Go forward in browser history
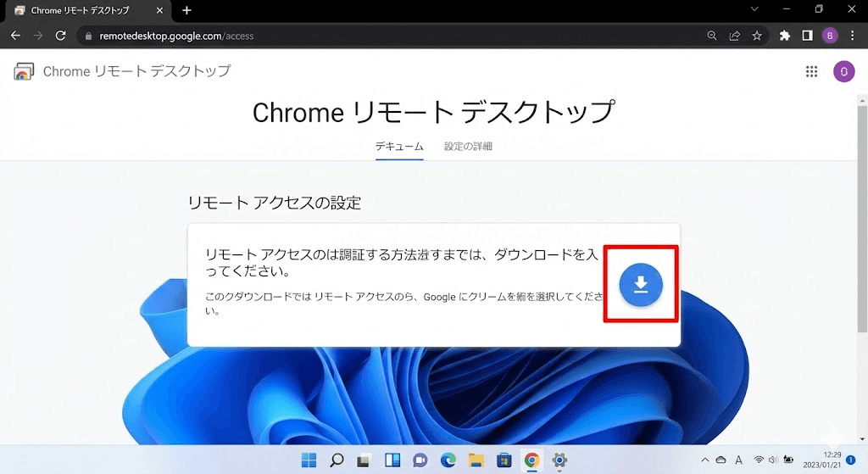 (37, 36)
